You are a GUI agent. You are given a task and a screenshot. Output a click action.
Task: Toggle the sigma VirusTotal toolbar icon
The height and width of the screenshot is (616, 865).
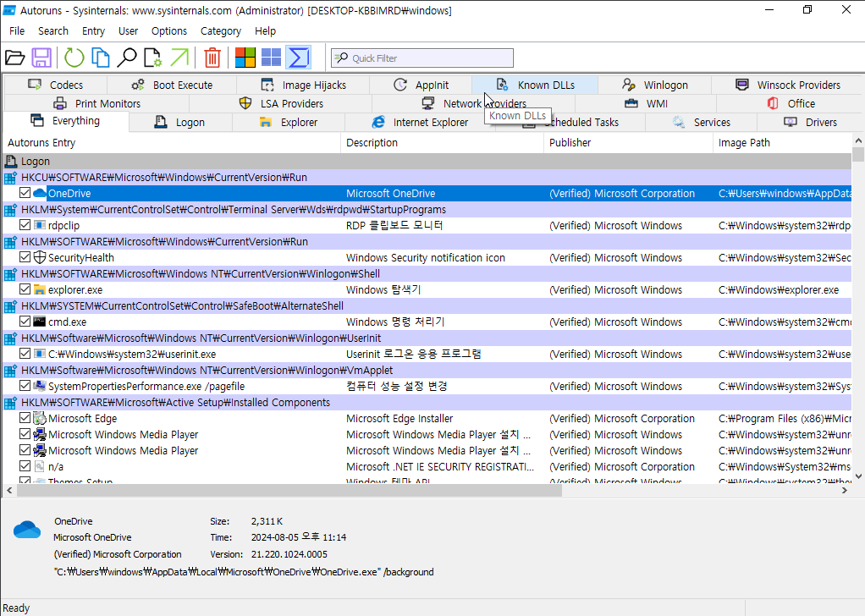(299, 58)
